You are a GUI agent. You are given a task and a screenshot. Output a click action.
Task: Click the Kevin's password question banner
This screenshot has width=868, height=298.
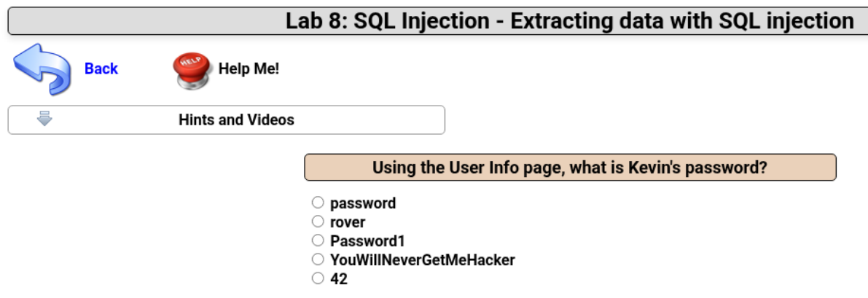[x=569, y=168]
